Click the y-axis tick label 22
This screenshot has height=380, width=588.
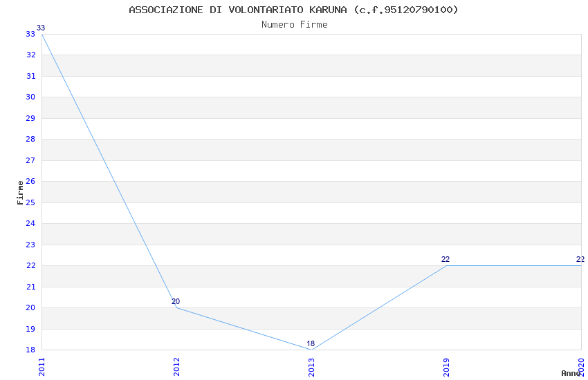(30, 265)
